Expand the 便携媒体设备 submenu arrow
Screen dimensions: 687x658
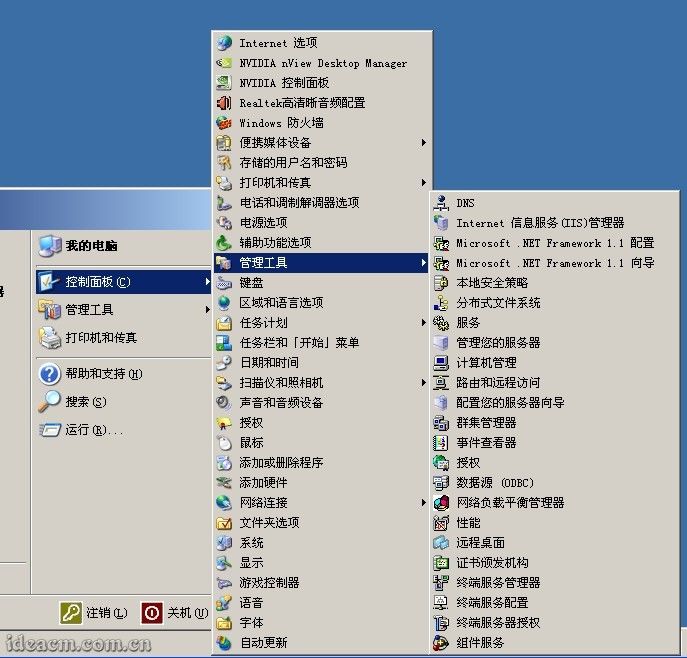(424, 143)
